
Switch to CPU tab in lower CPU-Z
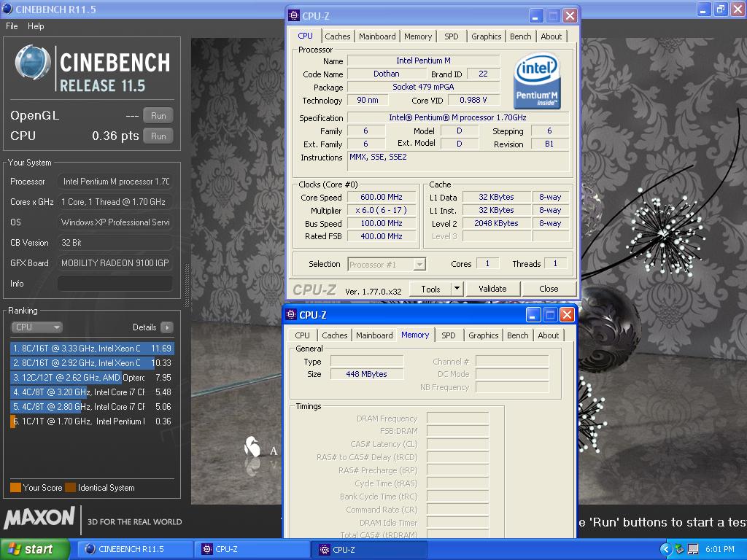click(x=302, y=335)
